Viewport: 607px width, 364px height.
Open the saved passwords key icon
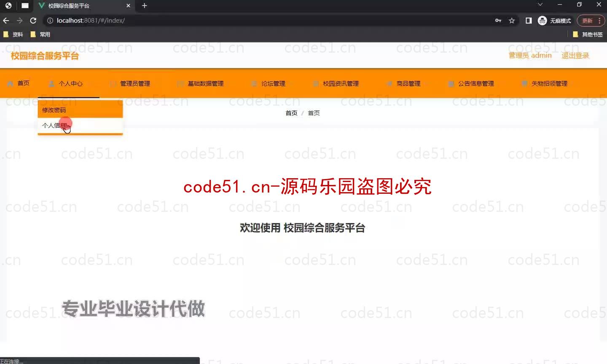(x=498, y=20)
